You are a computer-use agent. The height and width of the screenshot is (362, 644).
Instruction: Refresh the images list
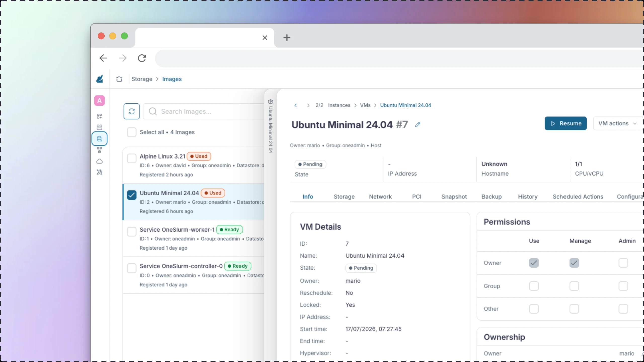pos(132,111)
